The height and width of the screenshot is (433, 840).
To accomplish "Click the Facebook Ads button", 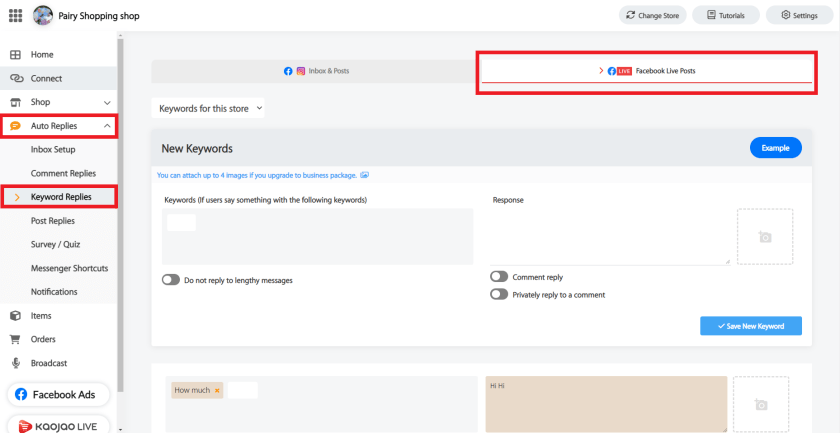I will coord(58,394).
